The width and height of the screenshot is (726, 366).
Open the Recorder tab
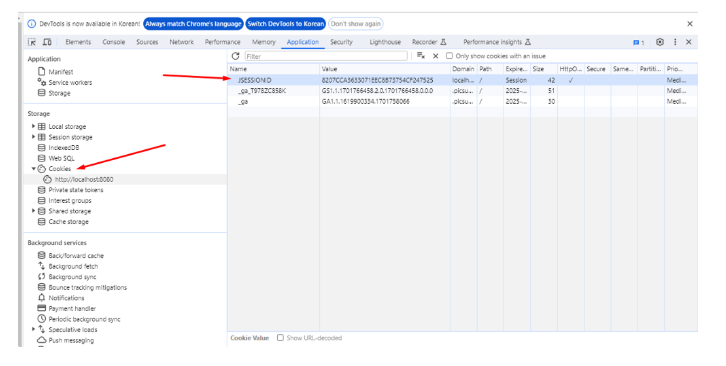(429, 42)
